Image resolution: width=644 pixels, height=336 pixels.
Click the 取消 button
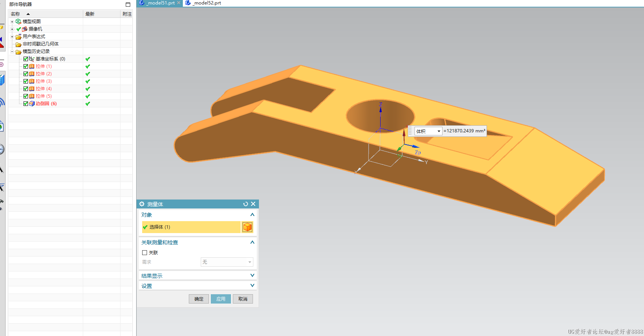[x=243, y=299]
